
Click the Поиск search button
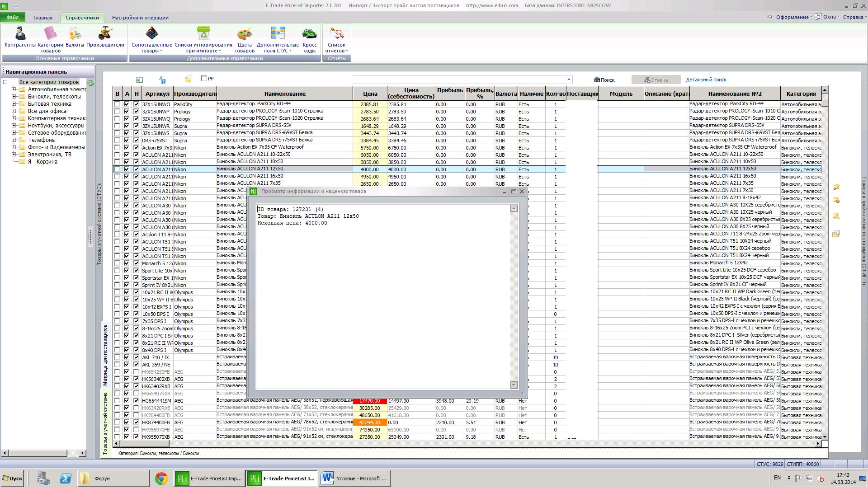[x=604, y=80]
